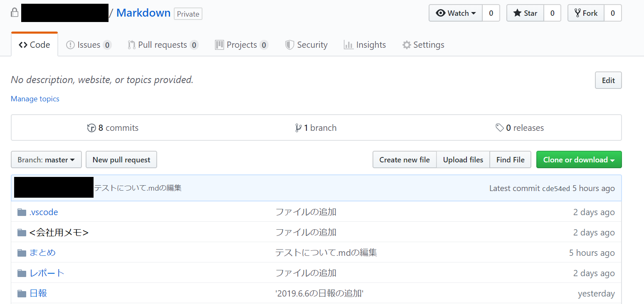This screenshot has height=304, width=644.
Task: Open the Issues tab
Action: (89, 45)
